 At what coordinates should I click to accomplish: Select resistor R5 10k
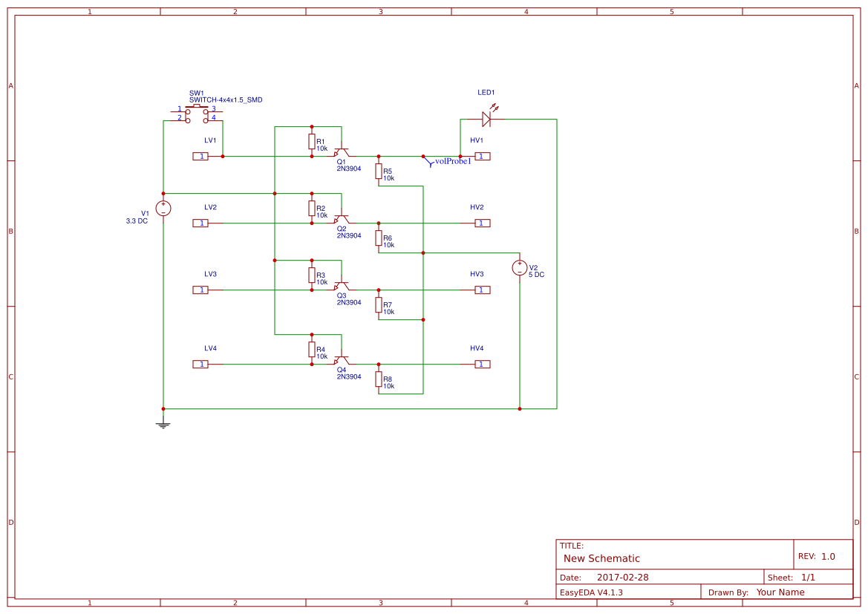(x=379, y=171)
